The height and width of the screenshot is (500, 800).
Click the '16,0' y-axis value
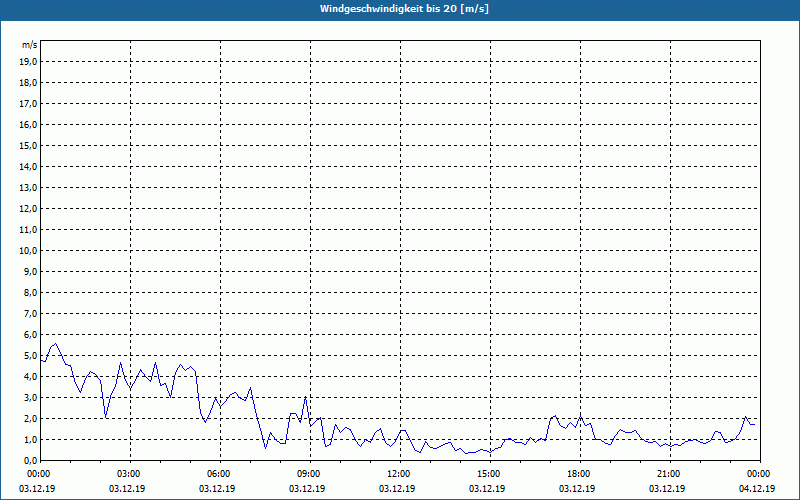click(x=29, y=124)
